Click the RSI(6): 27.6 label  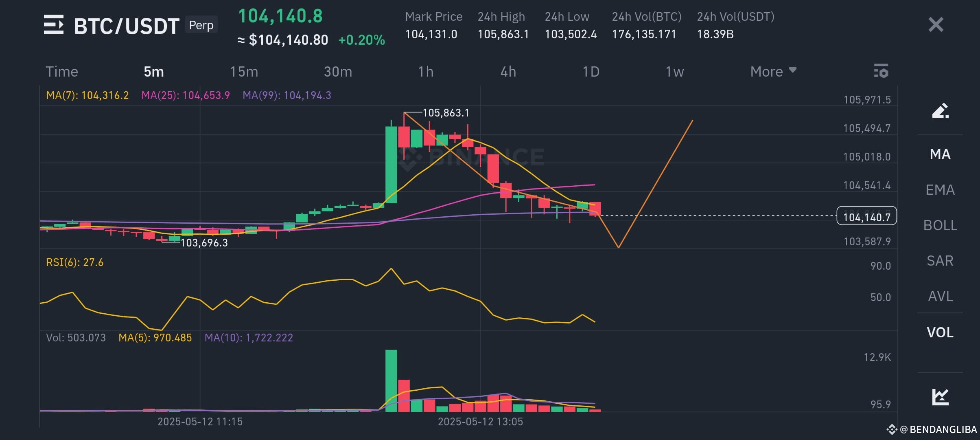(x=74, y=262)
